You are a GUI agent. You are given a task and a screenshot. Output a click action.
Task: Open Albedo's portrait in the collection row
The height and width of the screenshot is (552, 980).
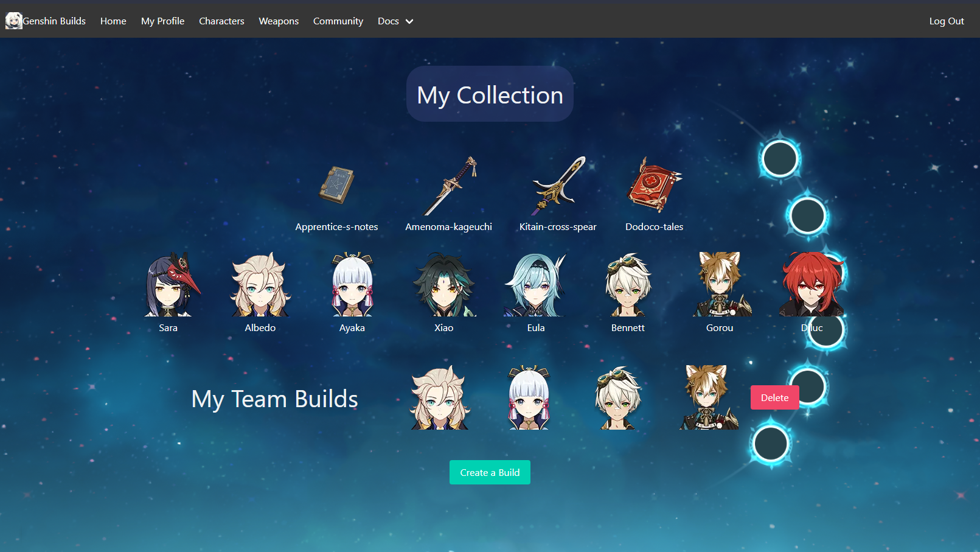pyautogui.click(x=260, y=284)
